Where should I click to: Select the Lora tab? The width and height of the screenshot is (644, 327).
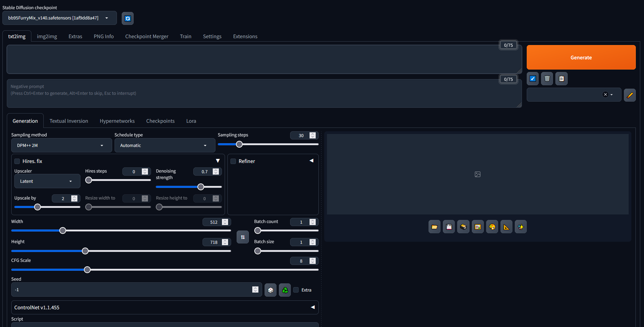[x=191, y=121]
